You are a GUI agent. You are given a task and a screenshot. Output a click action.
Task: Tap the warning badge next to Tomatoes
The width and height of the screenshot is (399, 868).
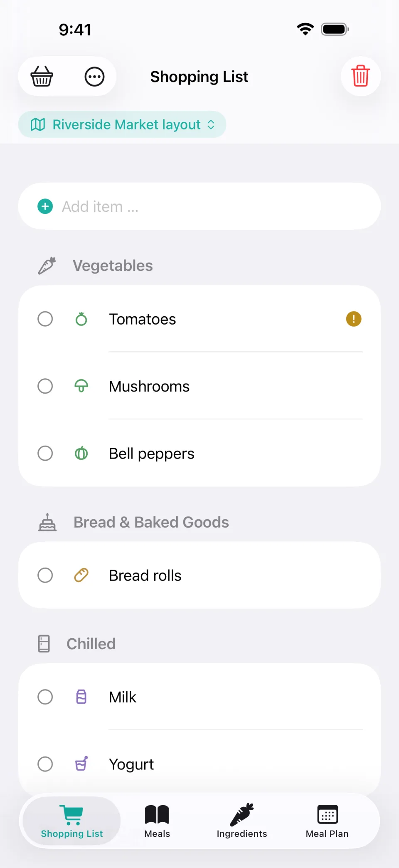(354, 319)
